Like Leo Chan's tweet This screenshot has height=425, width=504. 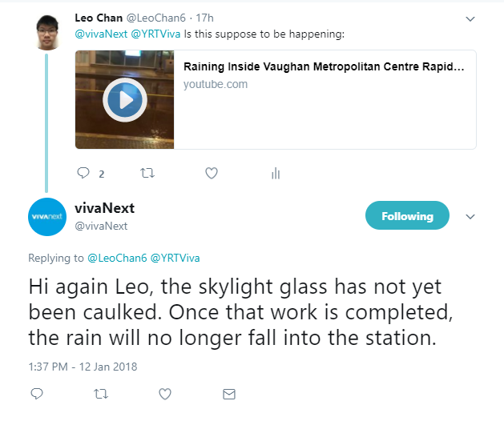click(x=212, y=173)
